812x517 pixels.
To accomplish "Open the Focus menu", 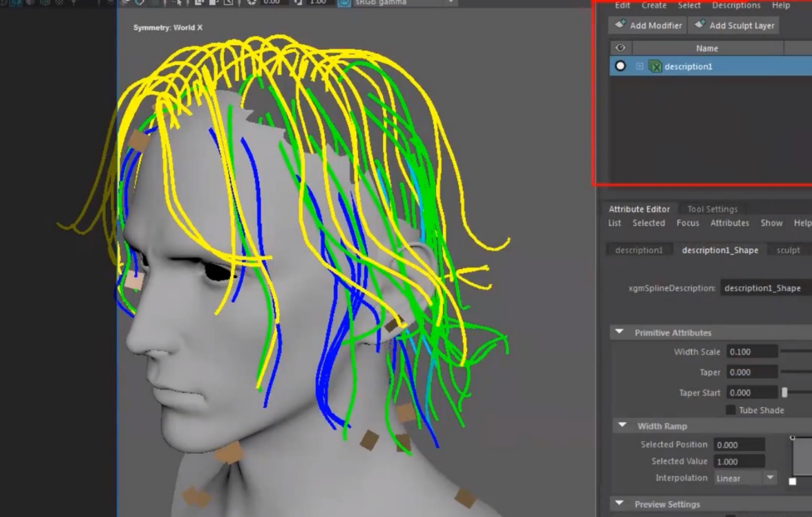I will pyautogui.click(x=687, y=223).
